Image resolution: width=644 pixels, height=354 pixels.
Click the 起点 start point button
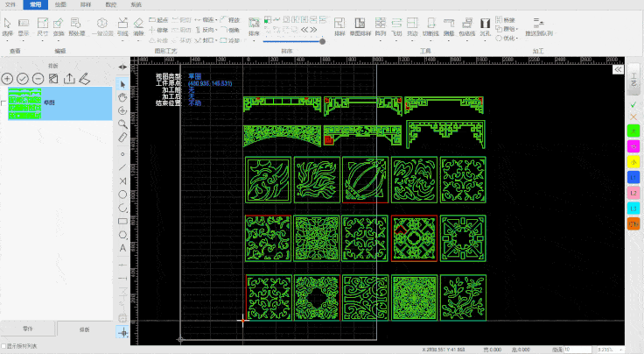158,20
